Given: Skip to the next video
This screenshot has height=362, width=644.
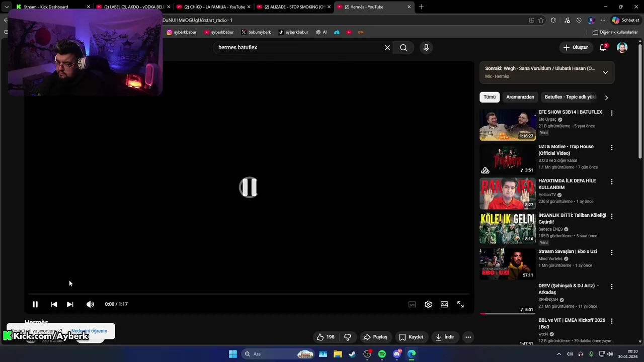Looking at the screenshot, I should click(x=70, y=304).
